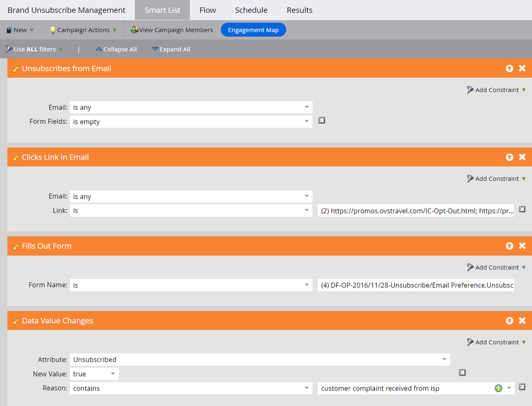
Task: Open Use ALL filters dropdown
Action: [34, 49]
